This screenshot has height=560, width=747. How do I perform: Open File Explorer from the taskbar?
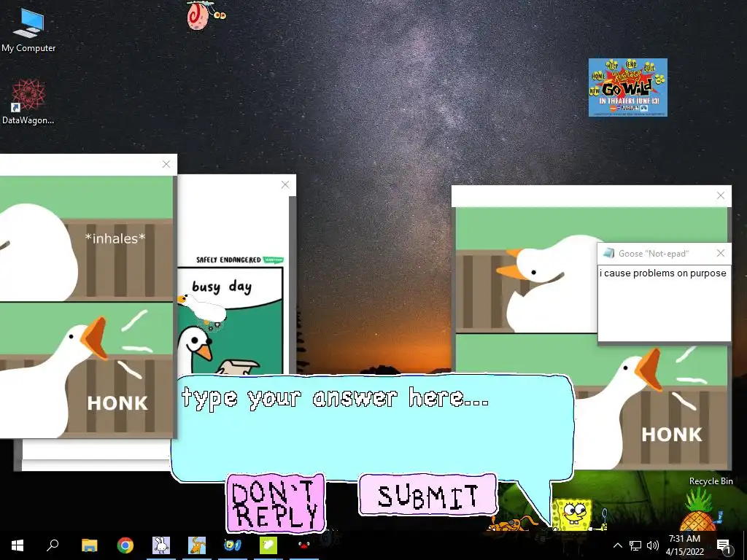[89, 545]
